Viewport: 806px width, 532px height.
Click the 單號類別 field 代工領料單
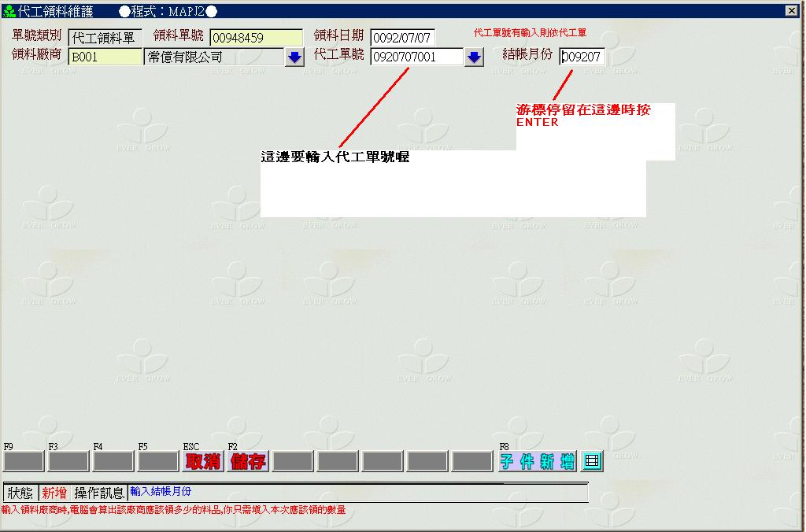click(105, 38)
